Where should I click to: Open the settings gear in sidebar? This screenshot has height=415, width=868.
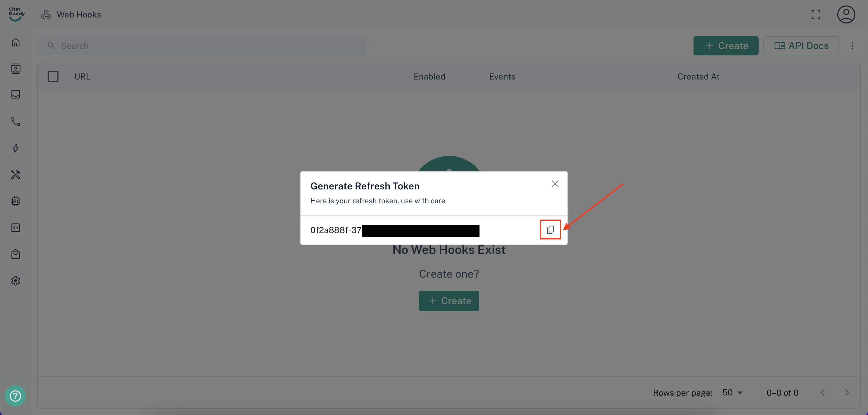[15, 281]
